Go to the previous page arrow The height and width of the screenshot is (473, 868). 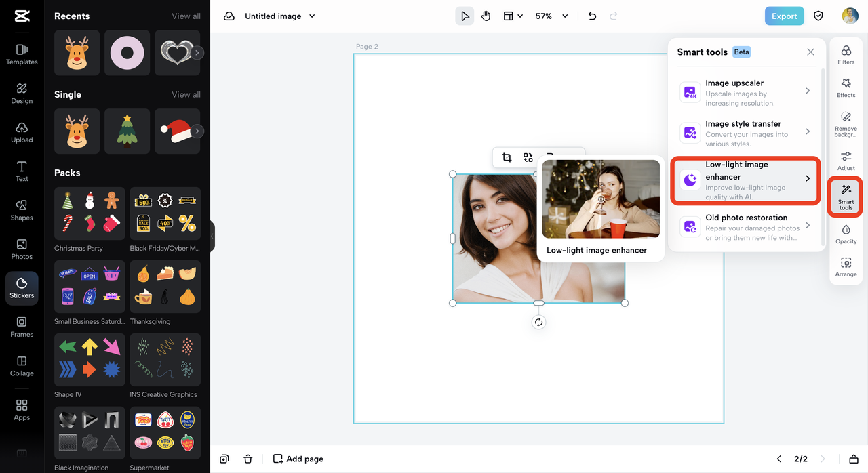pos(779,459)
